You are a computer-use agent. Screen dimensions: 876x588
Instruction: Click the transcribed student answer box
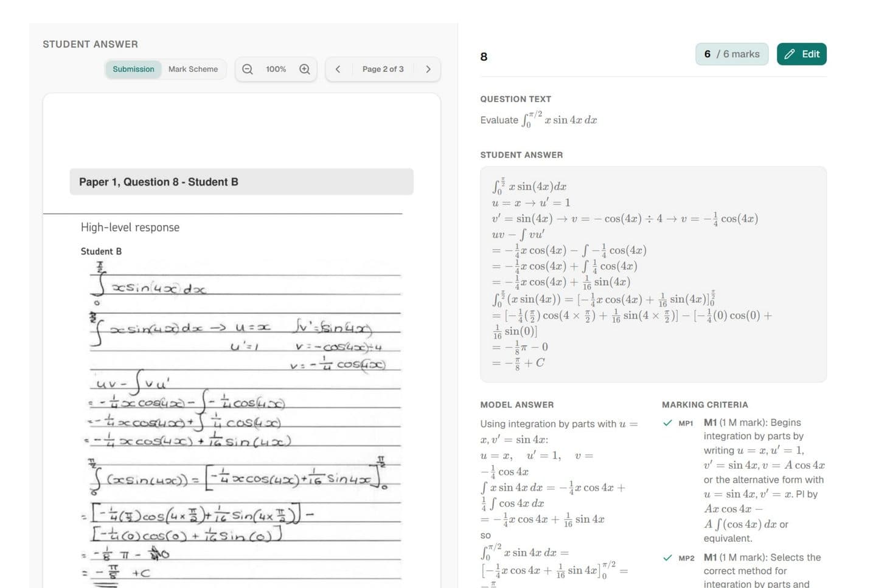point(653,274)
